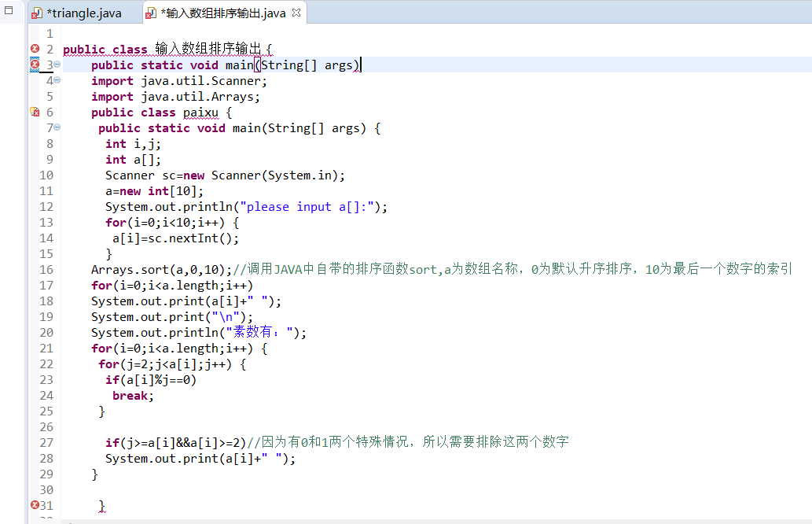Viewport: 812px width, 524px height.
Task: Click 'System.out.print("\n");' on line 19
Action: tap(172, 316)
